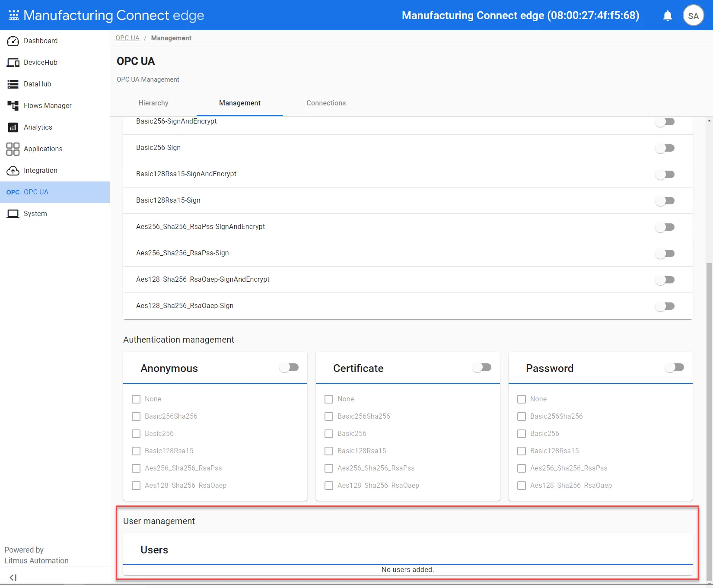Click the DataHub storage icon
This screenshot has height=588, width=713.
point(13,84)
